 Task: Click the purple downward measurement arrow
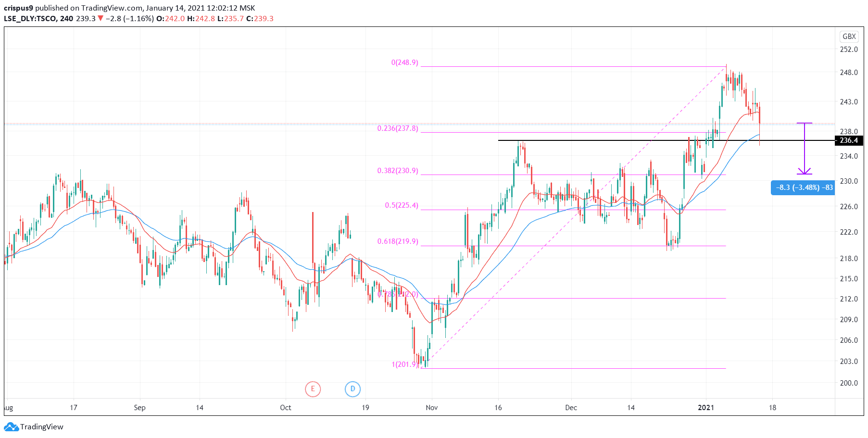coord(804,149)
